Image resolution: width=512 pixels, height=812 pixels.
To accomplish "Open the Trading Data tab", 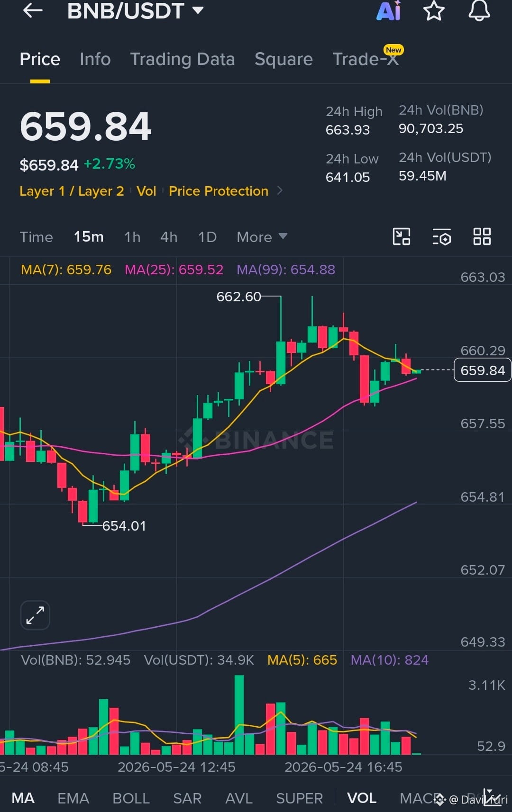I will coord(183,59).
